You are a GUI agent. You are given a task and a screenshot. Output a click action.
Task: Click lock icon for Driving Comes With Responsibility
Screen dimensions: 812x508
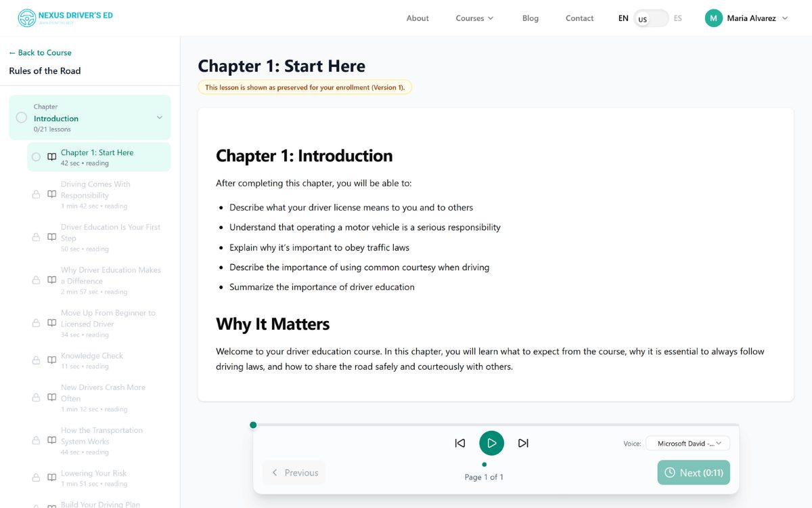(x=37, y=194)
